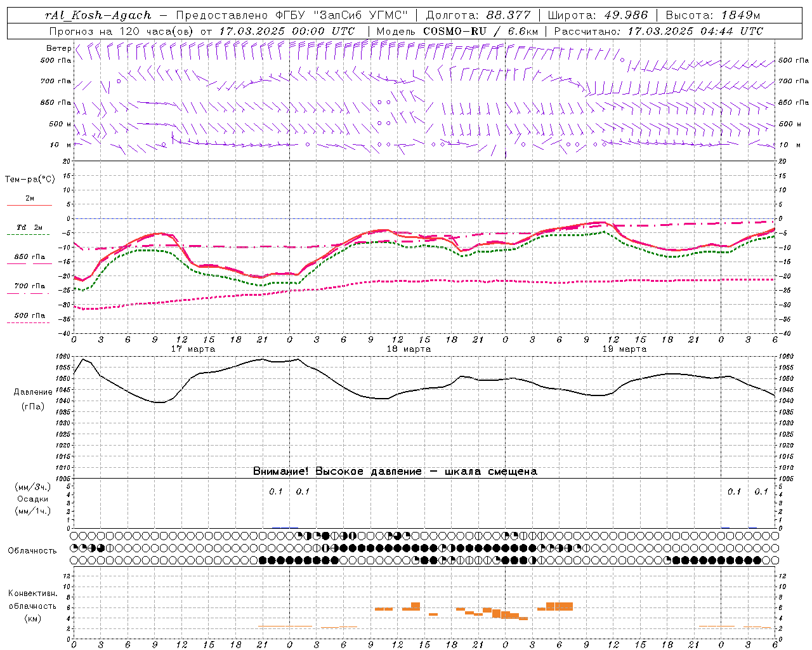Select the 850 гПа entry in temperature legend

point(30,256)
